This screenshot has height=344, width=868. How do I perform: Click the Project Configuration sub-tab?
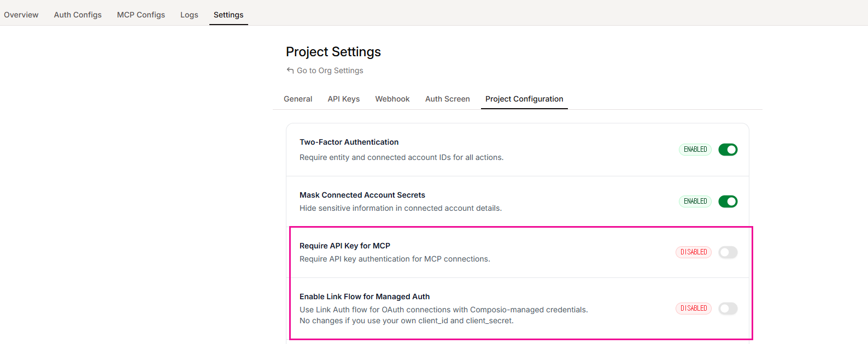click(x=524, y=99)
